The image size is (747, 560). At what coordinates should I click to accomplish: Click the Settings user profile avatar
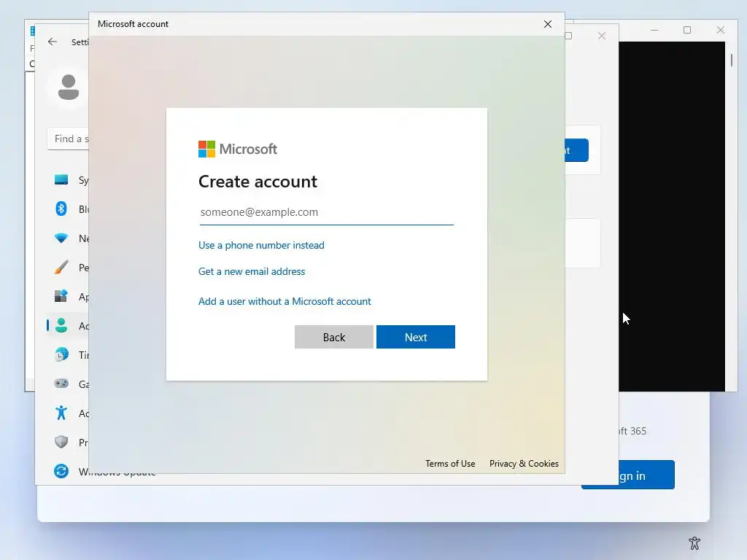(x=69, y=87)
